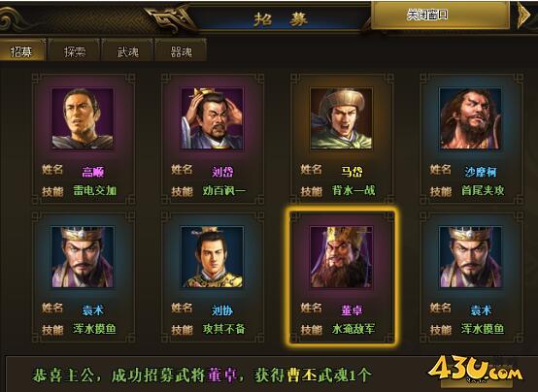Open the 招募 tab
The image size is (538, 392).
(x=21, y=51)
